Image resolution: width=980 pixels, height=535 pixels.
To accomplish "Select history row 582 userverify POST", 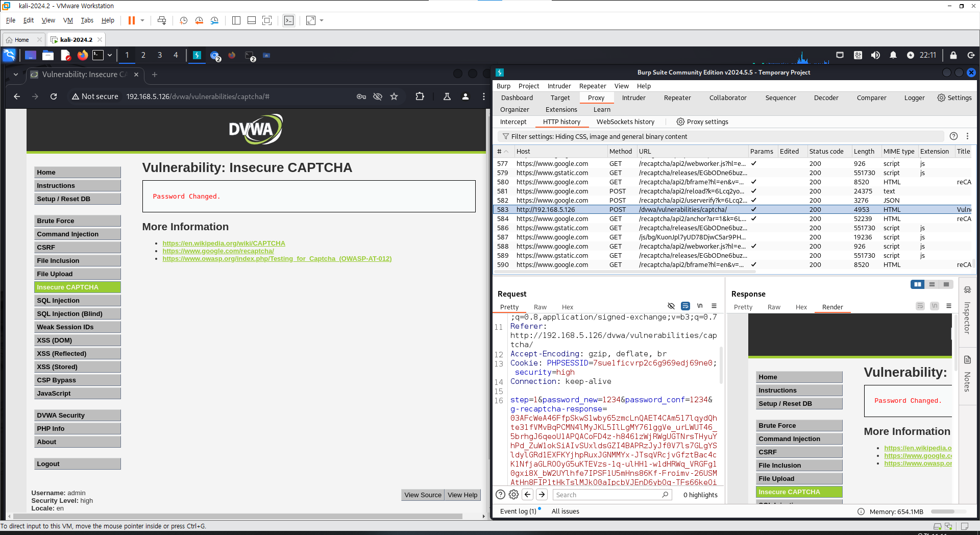I will tap(732, 201).
